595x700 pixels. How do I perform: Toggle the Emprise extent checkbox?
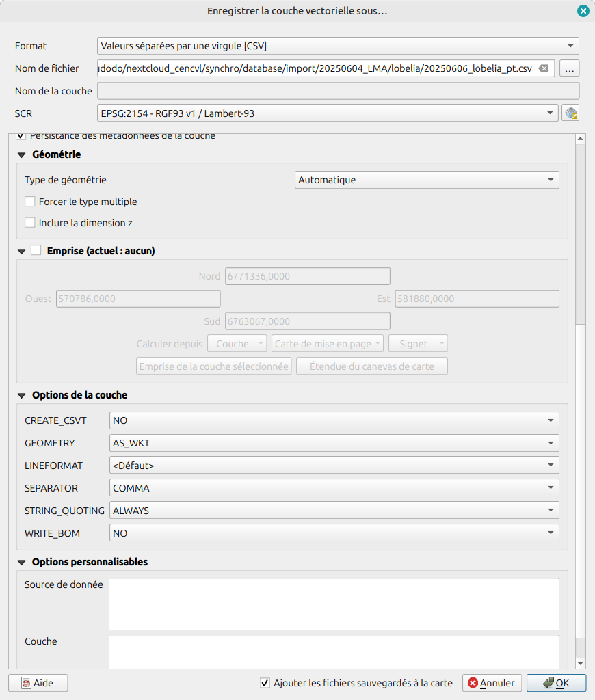[36, 251]
